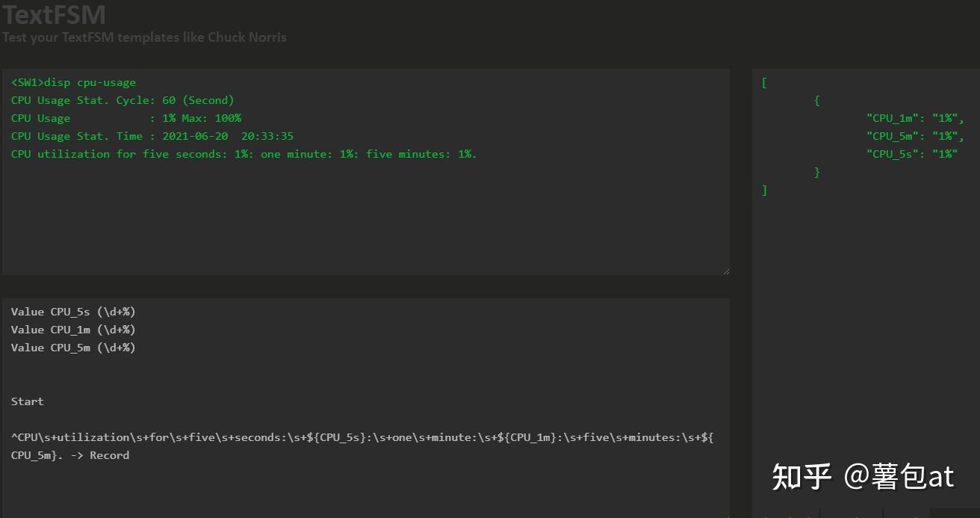Click the CPU Usage Stat. Cycle line
Viewport: 980px width, 518px height.
click(x=122, y=100)
